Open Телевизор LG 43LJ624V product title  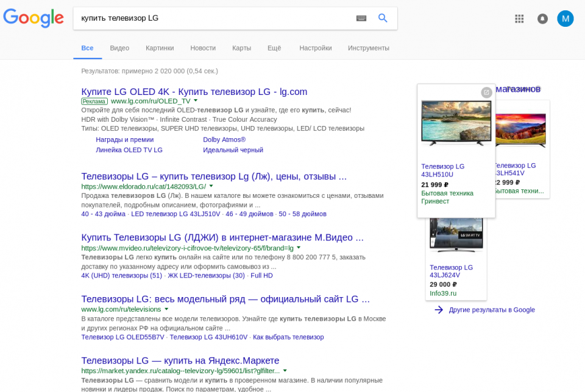[451, 271]
